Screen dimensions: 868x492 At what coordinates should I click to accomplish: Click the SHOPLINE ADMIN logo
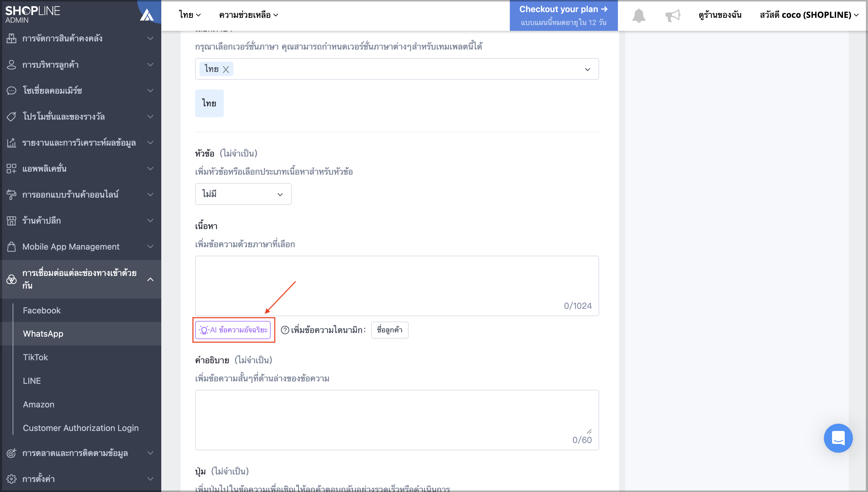pyautogui.click(x=32, y=15)
